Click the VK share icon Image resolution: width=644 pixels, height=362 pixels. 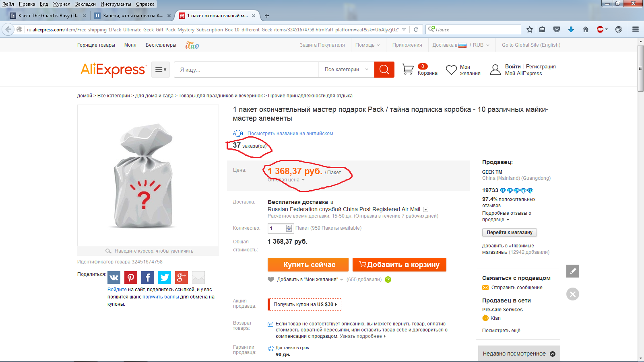coord(114,278)
